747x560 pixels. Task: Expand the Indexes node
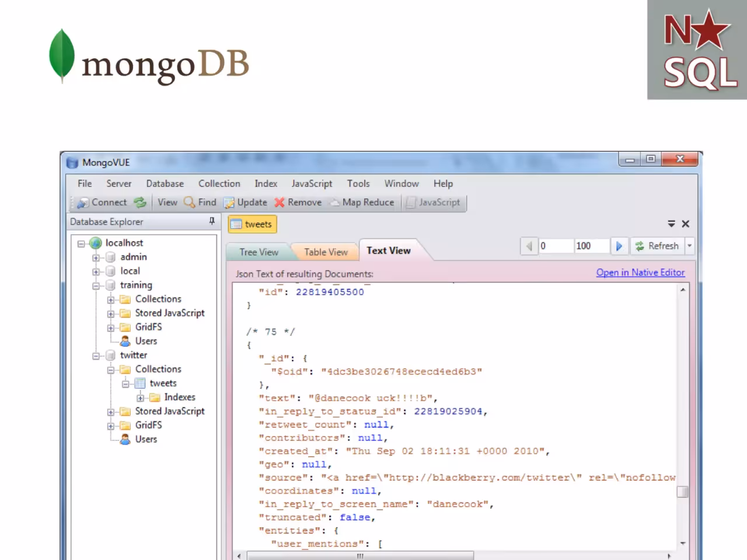[140, 398]
